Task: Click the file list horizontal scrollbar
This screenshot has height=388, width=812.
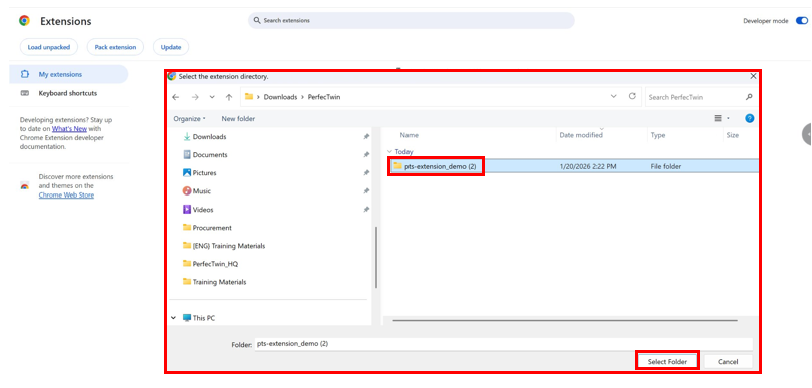Action: click(x=564, y=320)
